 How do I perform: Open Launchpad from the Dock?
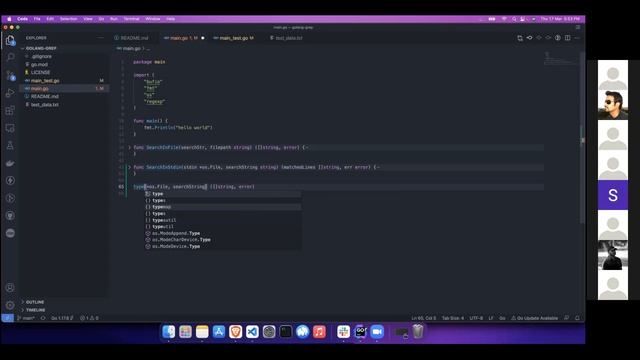click(x=185, y=332)
